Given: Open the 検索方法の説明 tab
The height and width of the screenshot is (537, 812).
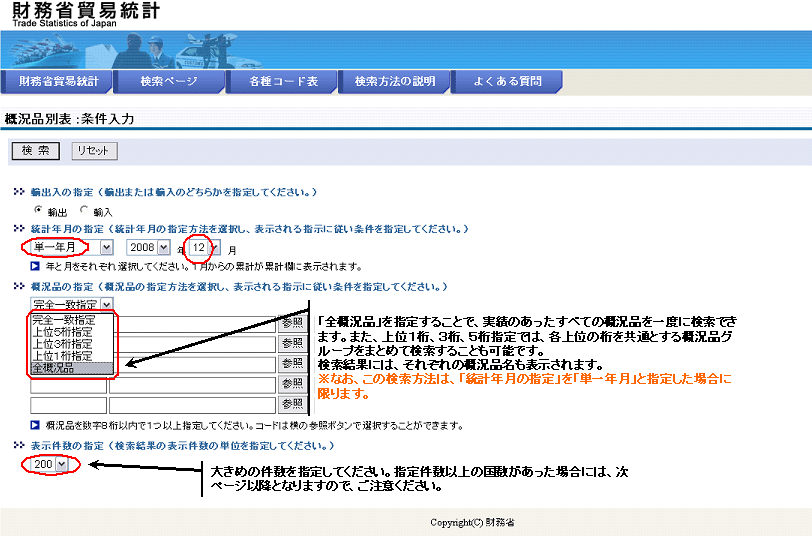Looking at the screenshot, I should tap(395, 82).
